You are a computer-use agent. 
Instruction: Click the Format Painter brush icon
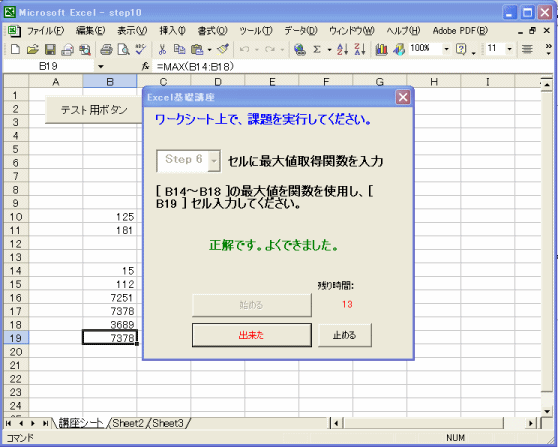[x=223, y=49]
